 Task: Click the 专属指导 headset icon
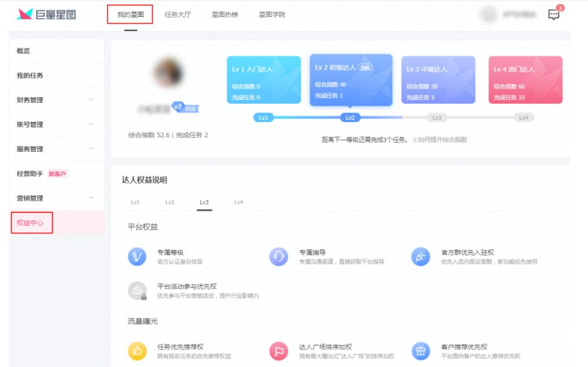tap(279, 256)
